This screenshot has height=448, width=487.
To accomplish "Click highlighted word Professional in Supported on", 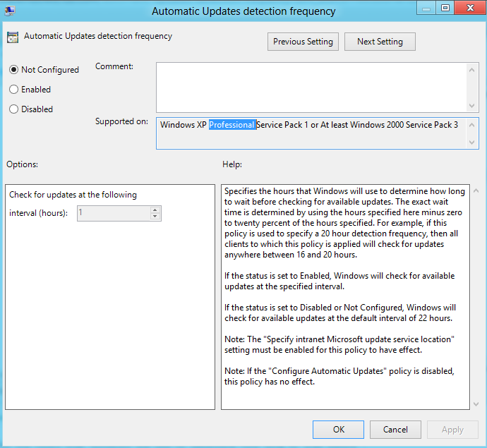I will coord(232,125).
